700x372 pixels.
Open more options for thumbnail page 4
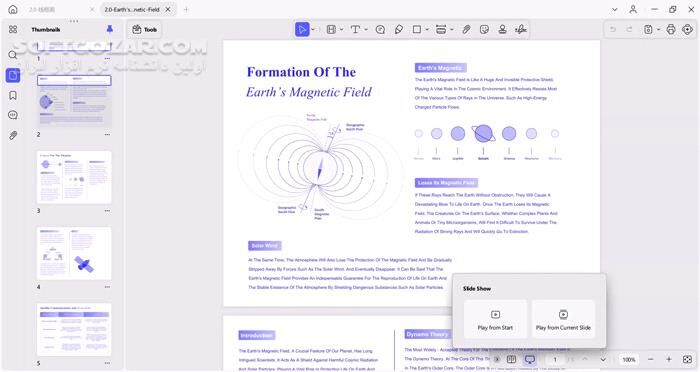point(107,287)
